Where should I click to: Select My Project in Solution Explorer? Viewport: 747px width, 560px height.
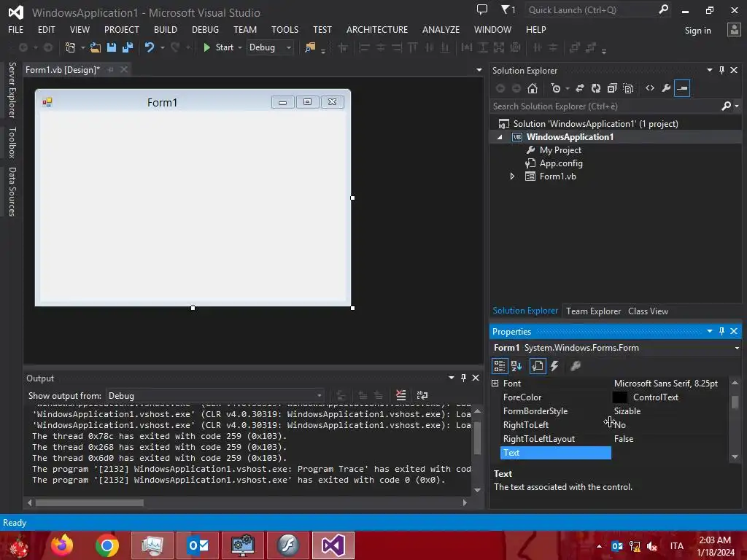click(x=560, y=150)
